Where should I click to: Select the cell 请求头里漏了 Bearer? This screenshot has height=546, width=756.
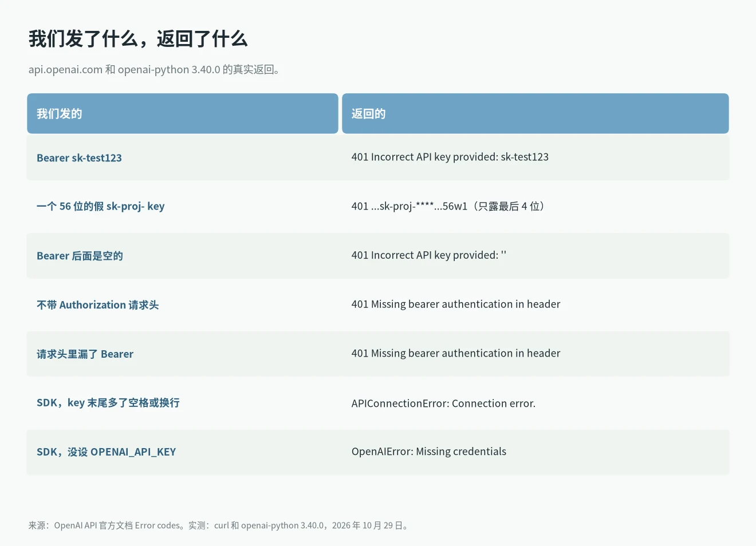85,354
